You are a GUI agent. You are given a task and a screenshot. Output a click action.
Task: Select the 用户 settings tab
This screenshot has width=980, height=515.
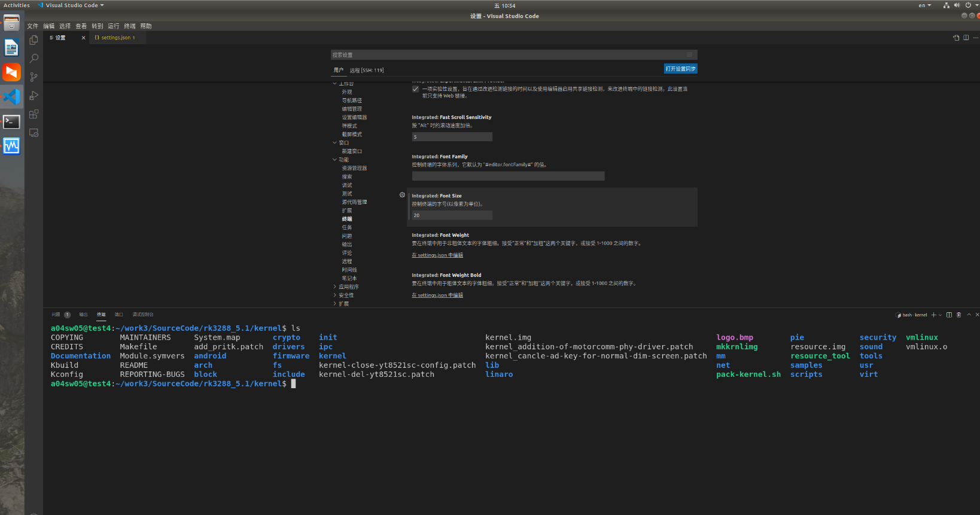[x=339, y=70]
